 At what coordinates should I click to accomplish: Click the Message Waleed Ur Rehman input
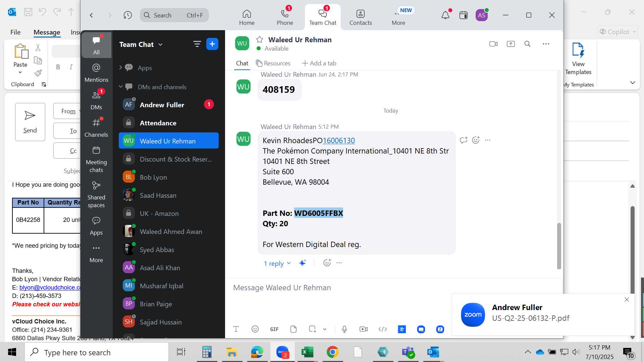[339, 288]
